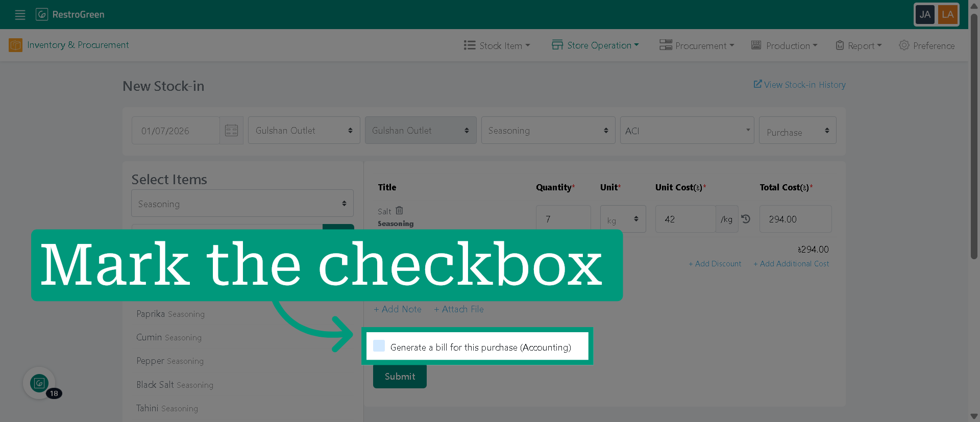Edit the Quantity field showing 7

pos(563,219)
